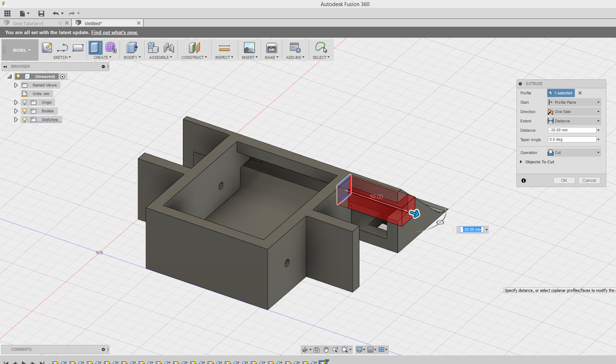Image resolution: width=616 pixels, height=364 pixels.
Task: Open the Find out what's new link
Action: tap(114, 32)
